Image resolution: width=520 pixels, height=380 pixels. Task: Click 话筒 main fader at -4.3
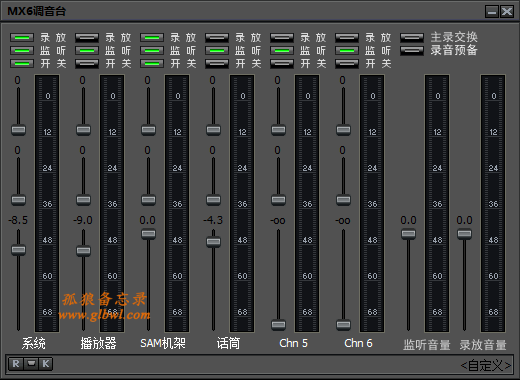213,242
